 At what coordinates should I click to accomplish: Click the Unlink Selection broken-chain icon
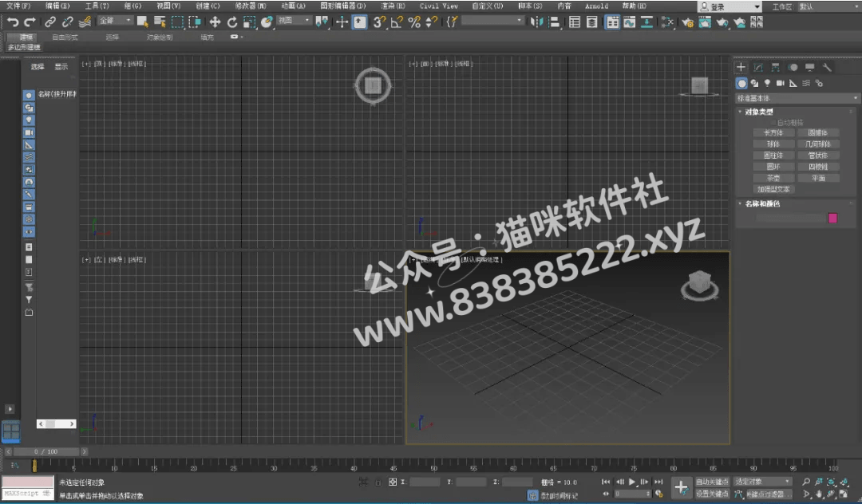67,22
